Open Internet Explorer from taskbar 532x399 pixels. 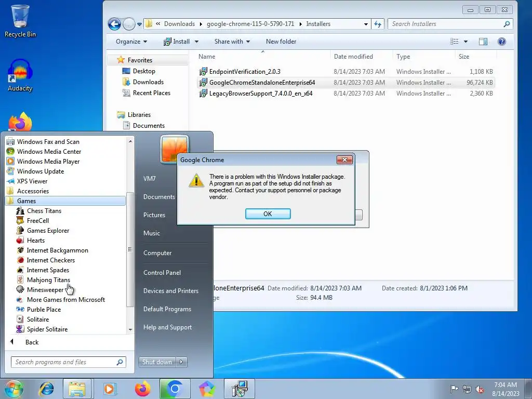pos(46,389)
